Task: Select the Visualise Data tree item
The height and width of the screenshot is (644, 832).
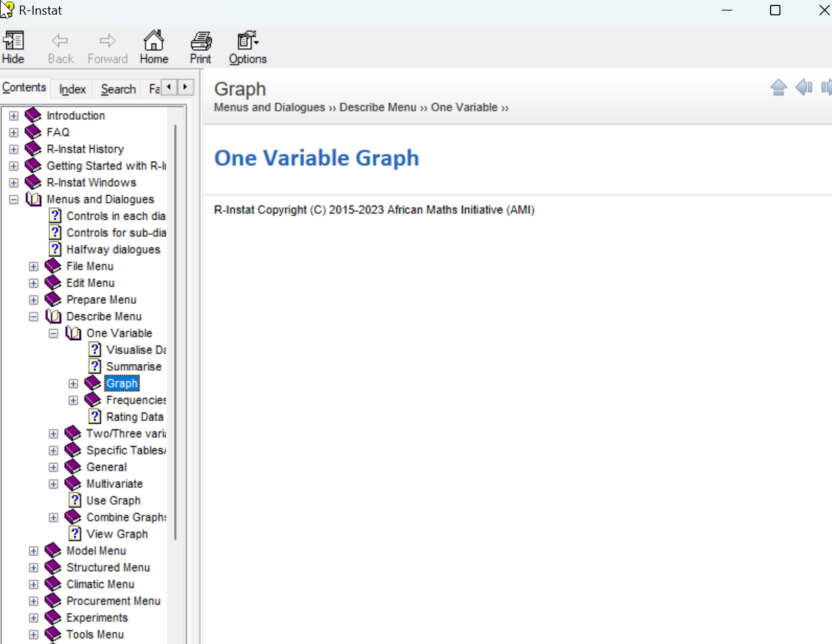Action: point(136,350)
